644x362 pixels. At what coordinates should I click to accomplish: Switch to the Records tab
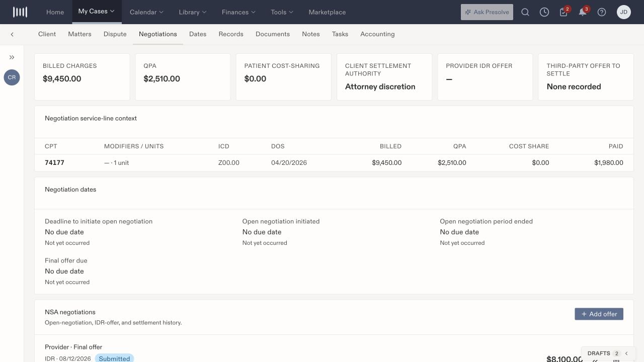231,34
